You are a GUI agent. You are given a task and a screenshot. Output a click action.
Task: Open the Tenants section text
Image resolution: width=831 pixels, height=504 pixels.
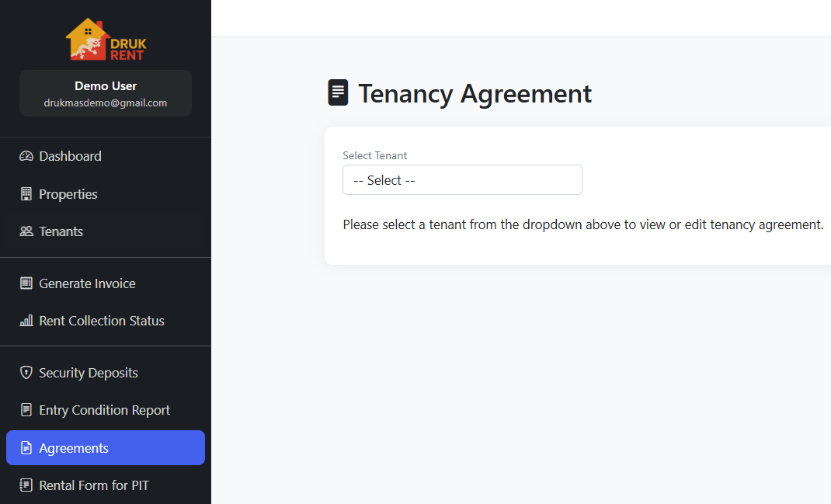coord(61,231)
